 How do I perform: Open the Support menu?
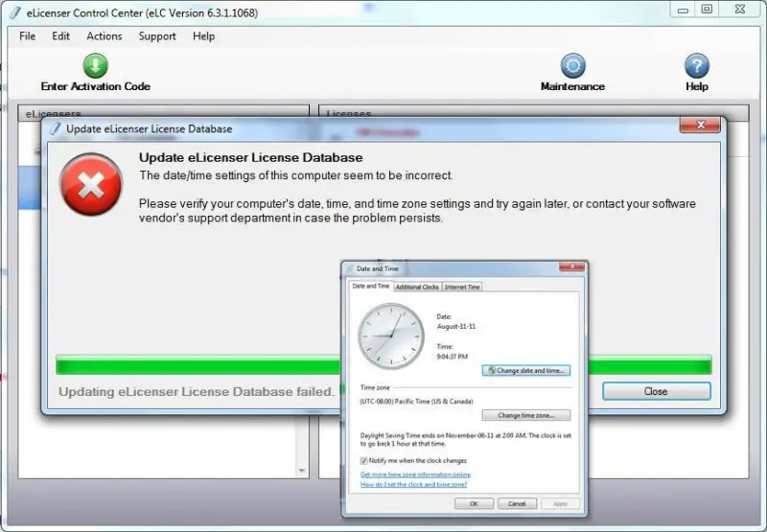157,36
